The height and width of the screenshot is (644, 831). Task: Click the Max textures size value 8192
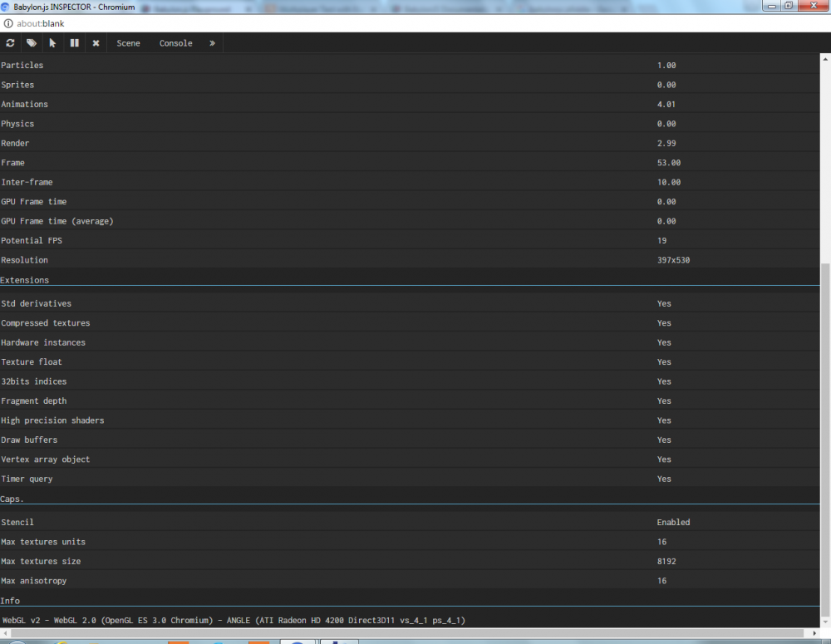[666, 561]
